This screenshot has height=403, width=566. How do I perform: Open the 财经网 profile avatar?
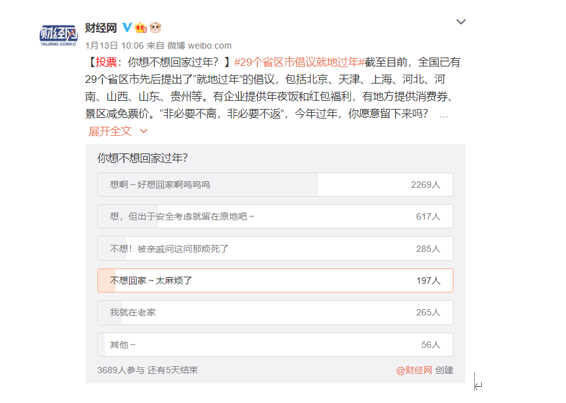58,35
